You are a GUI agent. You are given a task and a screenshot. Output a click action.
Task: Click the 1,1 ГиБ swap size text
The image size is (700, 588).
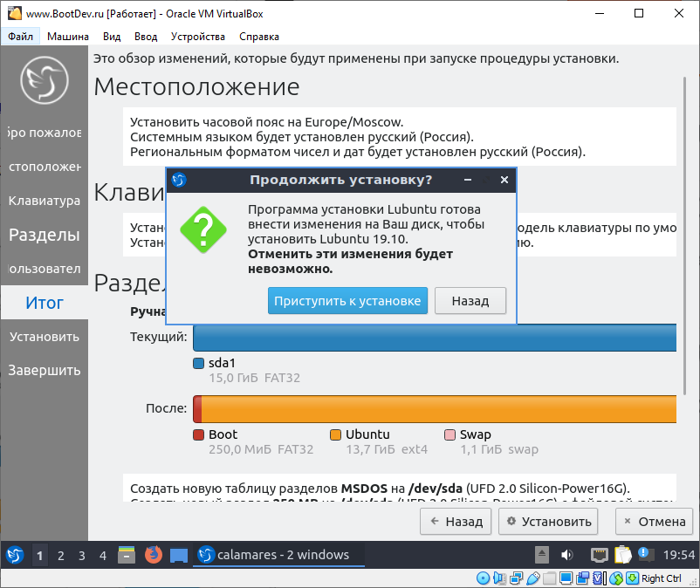coord(499,449)
